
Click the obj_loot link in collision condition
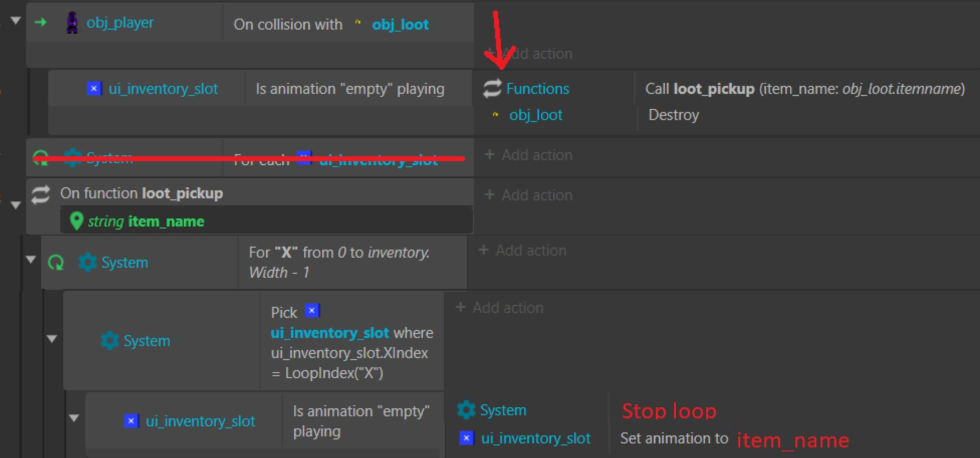click(400, 25)
